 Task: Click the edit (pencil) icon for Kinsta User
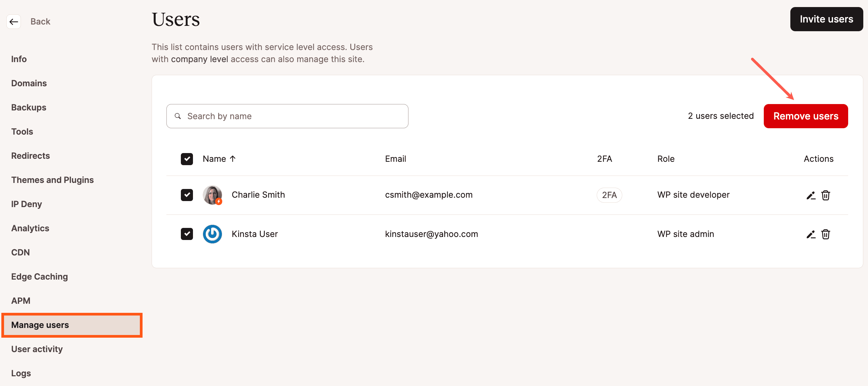pos(810,234)
